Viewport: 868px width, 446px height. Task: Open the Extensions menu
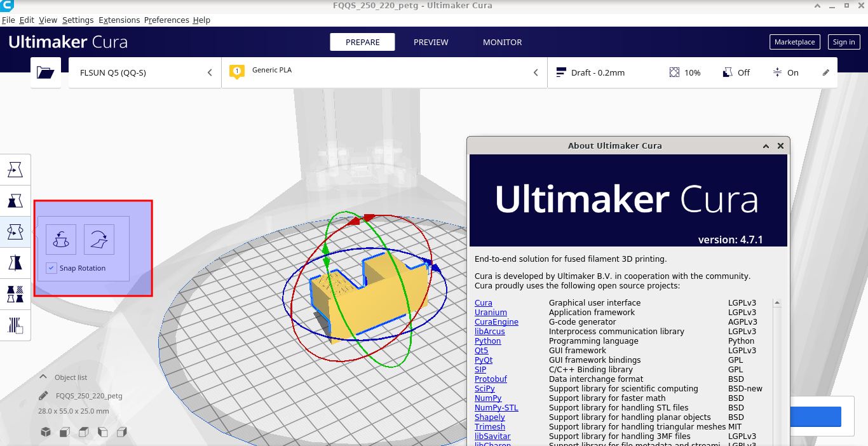tap(119, 20)
